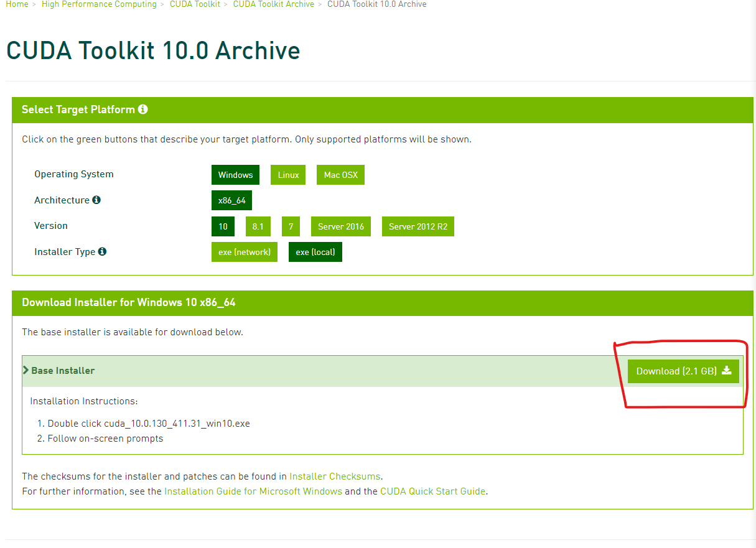Click the Installer Type info icon
Image resolution: width=756 pixels, height=548 pixels.
(102, 252)
